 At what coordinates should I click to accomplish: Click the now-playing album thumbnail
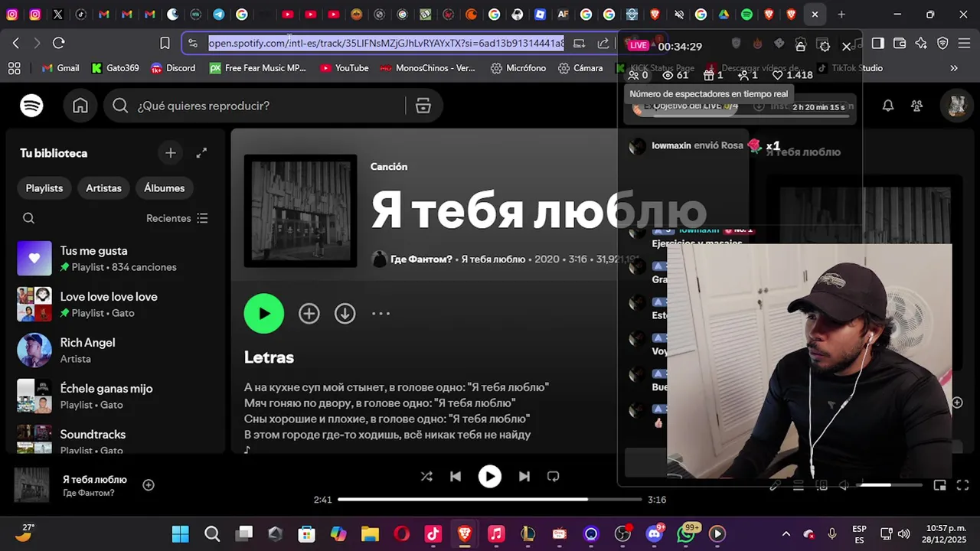click(31, 486)
